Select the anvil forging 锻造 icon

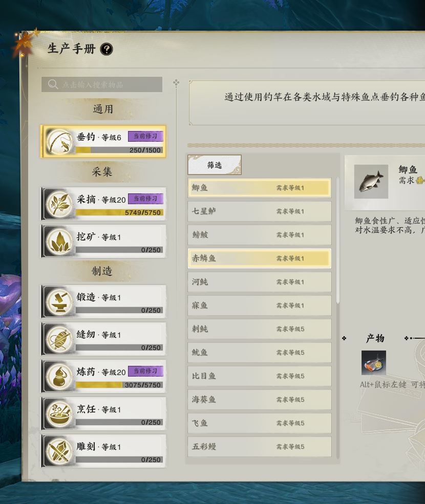(x=59, y=302)
